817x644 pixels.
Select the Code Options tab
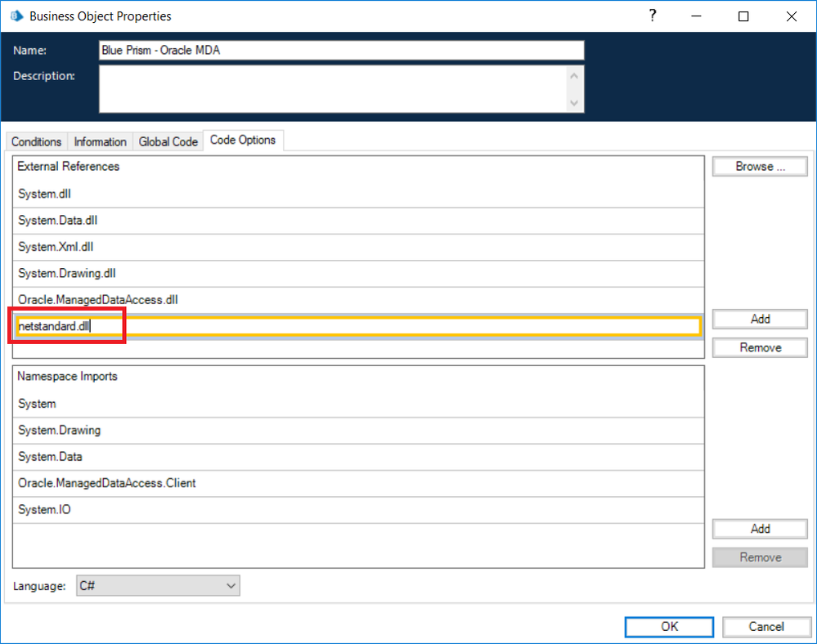[243, 140]
